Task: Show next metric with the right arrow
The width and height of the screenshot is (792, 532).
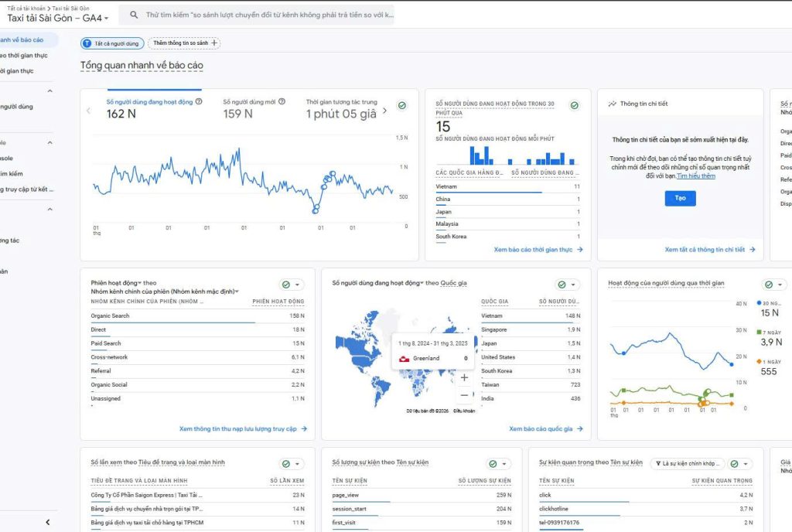Action: [x=385, y=111]
